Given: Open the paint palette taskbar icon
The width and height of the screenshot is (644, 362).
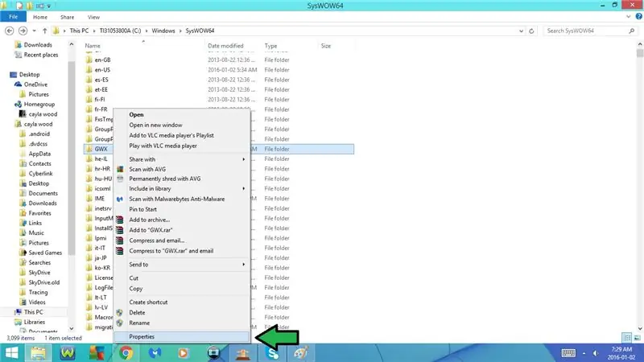Looking at the screenshot, I should tap(301, 353).
